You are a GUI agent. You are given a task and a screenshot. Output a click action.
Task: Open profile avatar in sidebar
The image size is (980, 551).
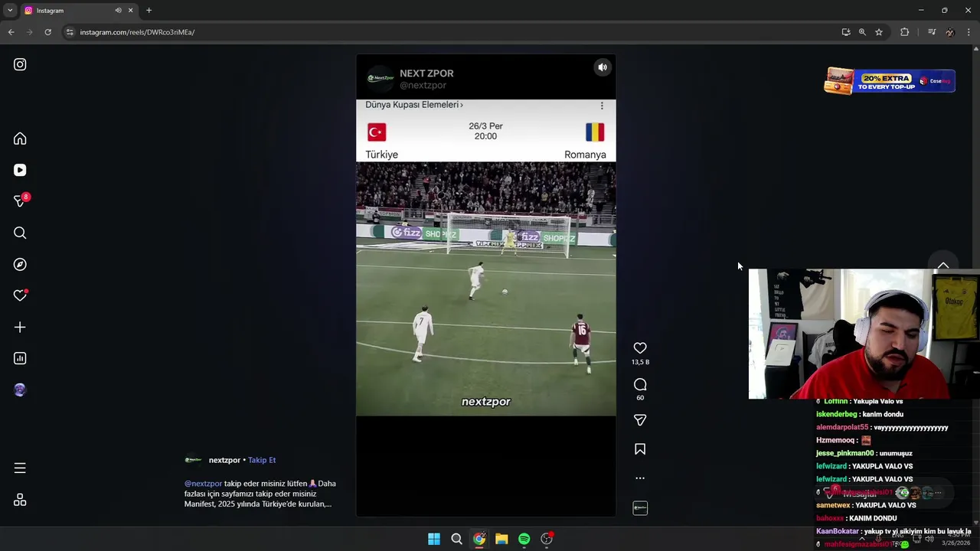pyautogui.click(x=20, y=390)
